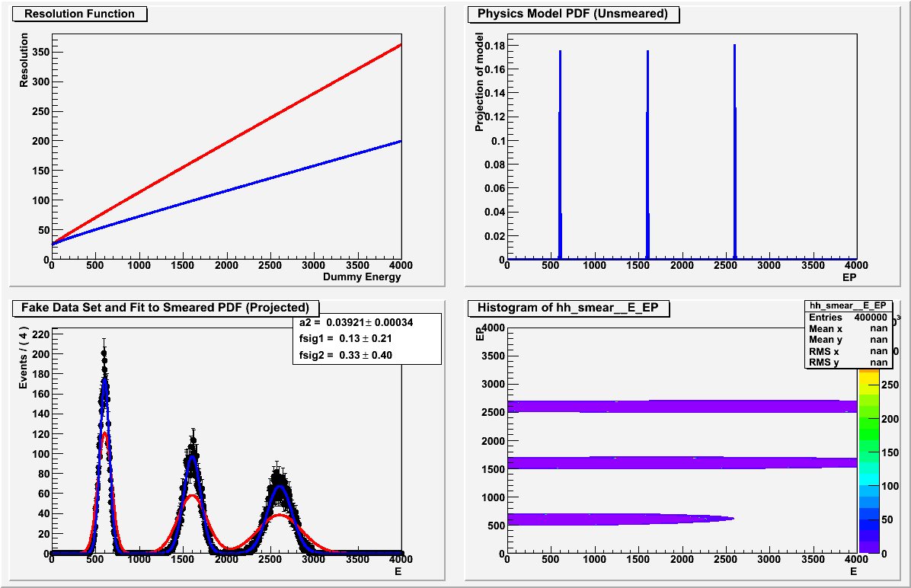Click the Dummy Energy x-axis label

[x=362, y=277]
